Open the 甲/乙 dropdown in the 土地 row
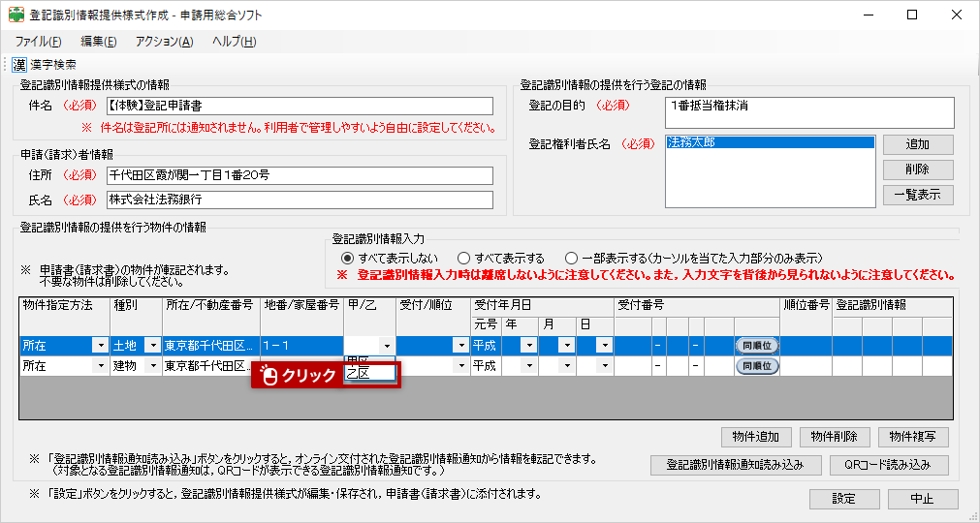The image size is (980, 523). [x=387, y=346]
